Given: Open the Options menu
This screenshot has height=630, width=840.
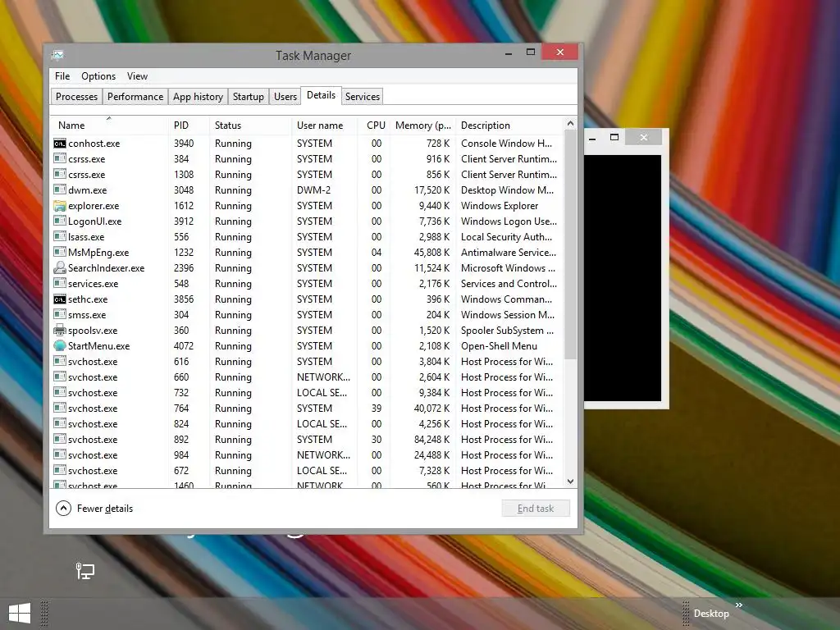Looking at the screenshot, I should click(98, 76).
